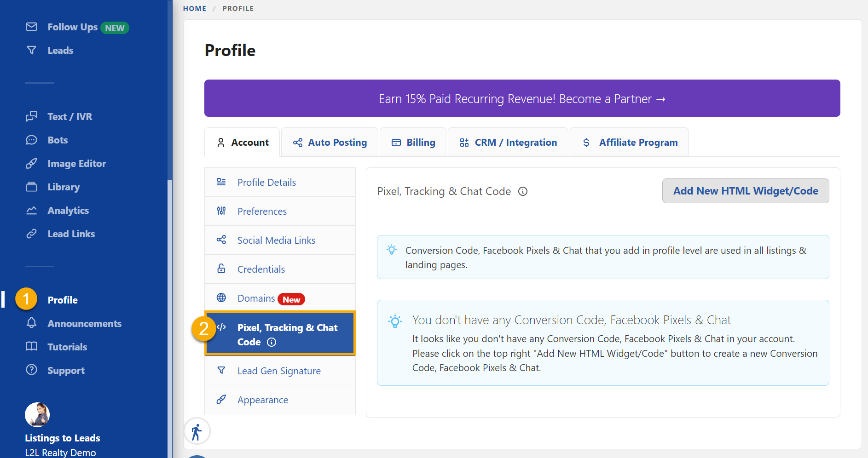868x458 pixels.
Task: Click the Lead Links chain icon
Action: click(x=31, y=234)
